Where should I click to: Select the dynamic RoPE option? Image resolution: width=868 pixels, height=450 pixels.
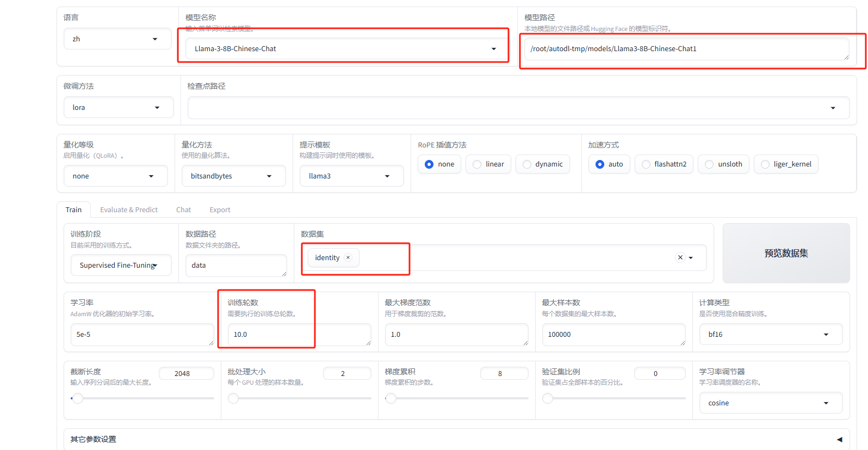(x=526, y=164)
